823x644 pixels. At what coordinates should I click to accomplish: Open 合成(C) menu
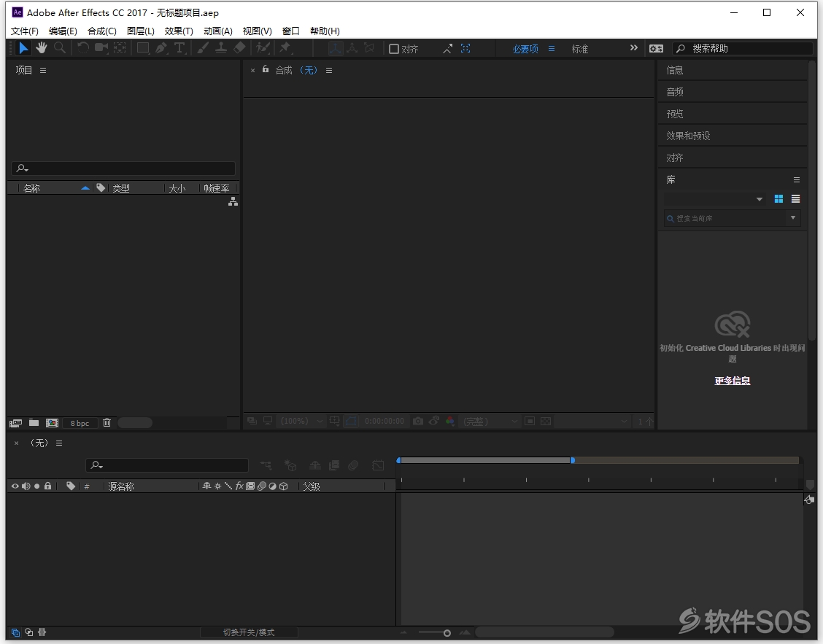(102, 31)
